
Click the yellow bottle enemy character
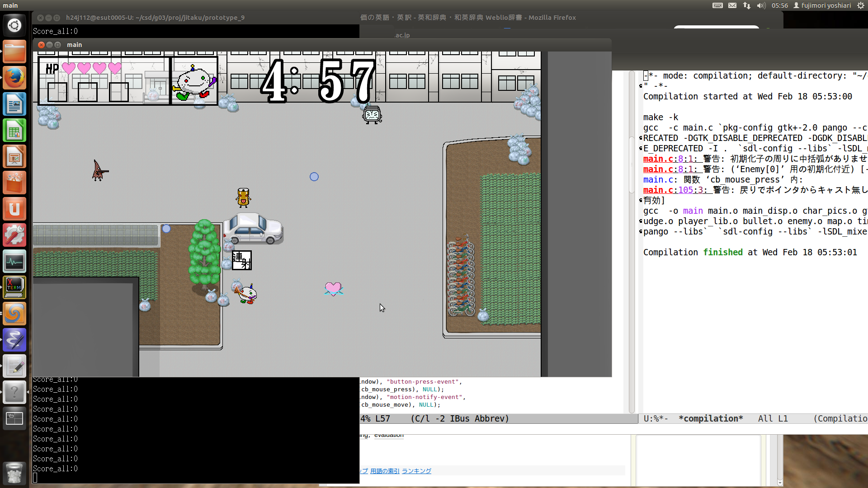[243, 197]
